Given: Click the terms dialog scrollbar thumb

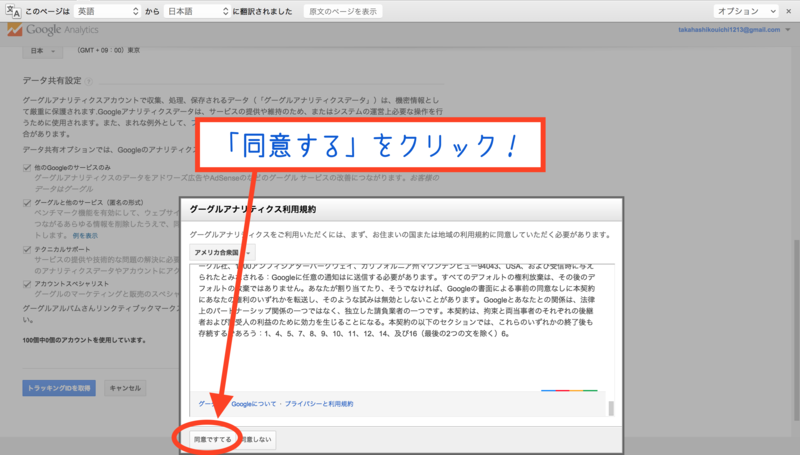Looking at the screenshot, I should pos(611,408).
